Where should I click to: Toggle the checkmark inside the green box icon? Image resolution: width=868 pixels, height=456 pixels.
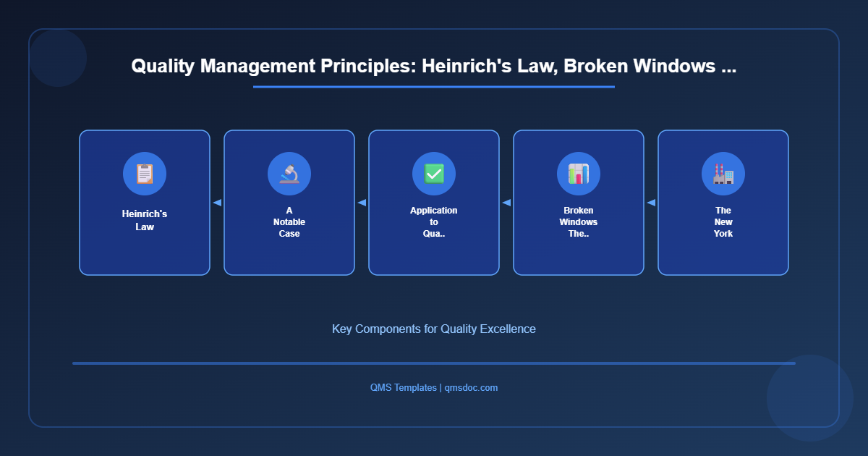[434, 173]
